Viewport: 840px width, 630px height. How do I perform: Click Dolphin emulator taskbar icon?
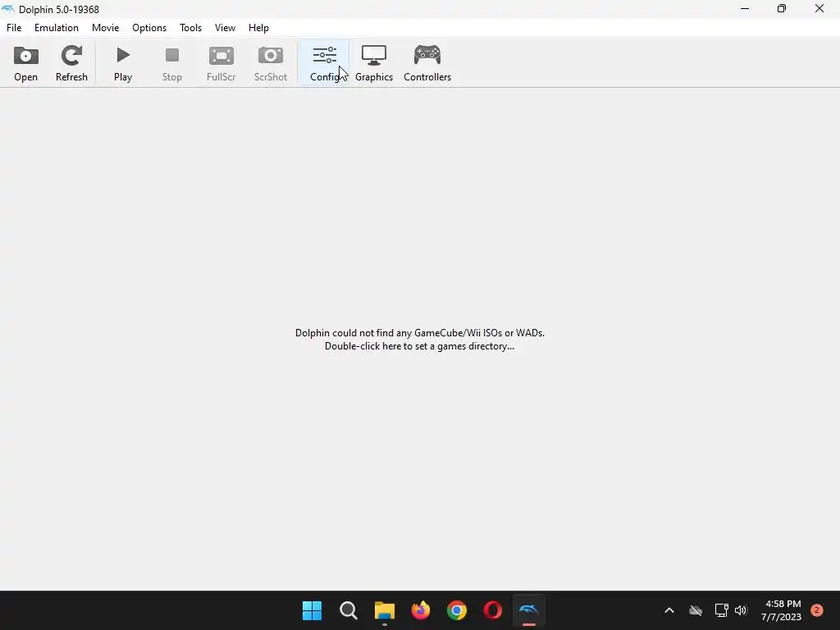(529, 610)
